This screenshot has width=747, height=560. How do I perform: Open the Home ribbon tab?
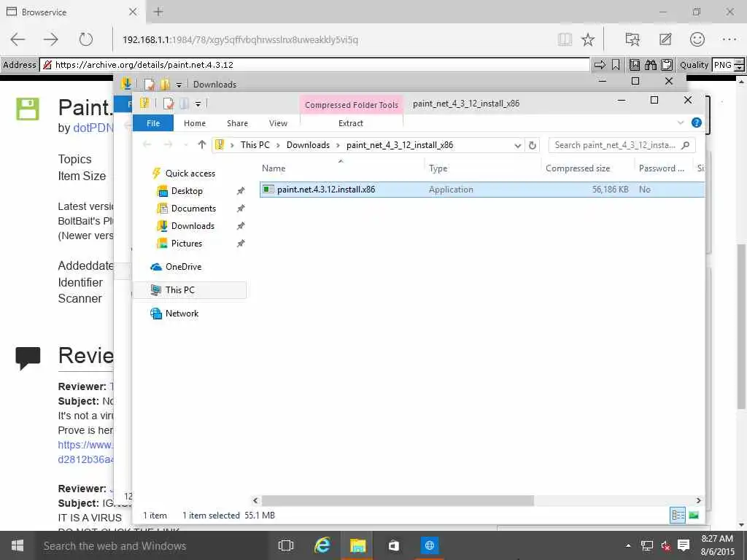[194, 123]
